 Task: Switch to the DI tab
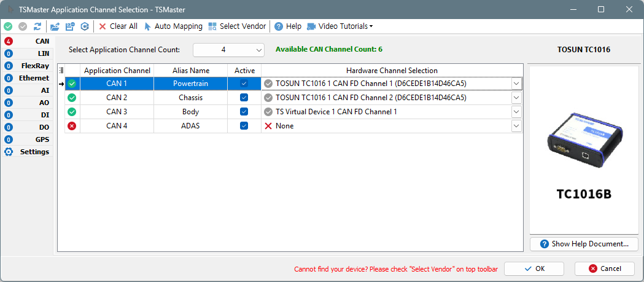click(x=27, y=115)
